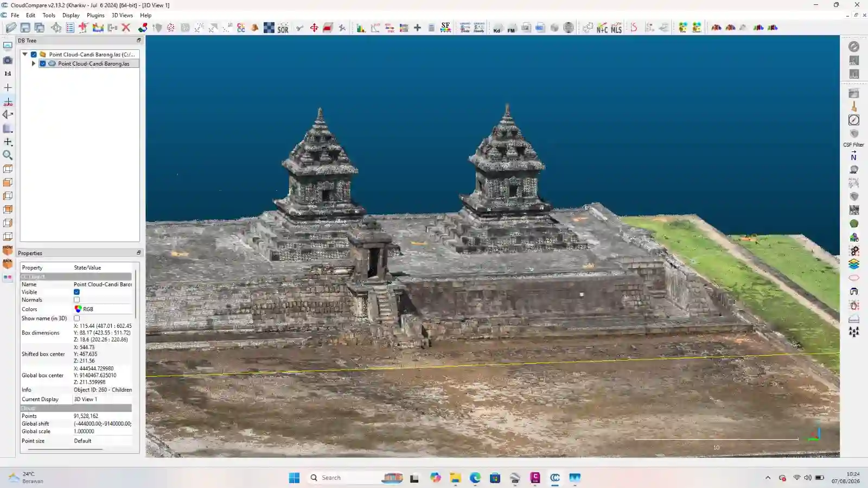Open File Explorer from the taskbar
This screenshot has height=488, width=868.
click(x=455, y=478)
